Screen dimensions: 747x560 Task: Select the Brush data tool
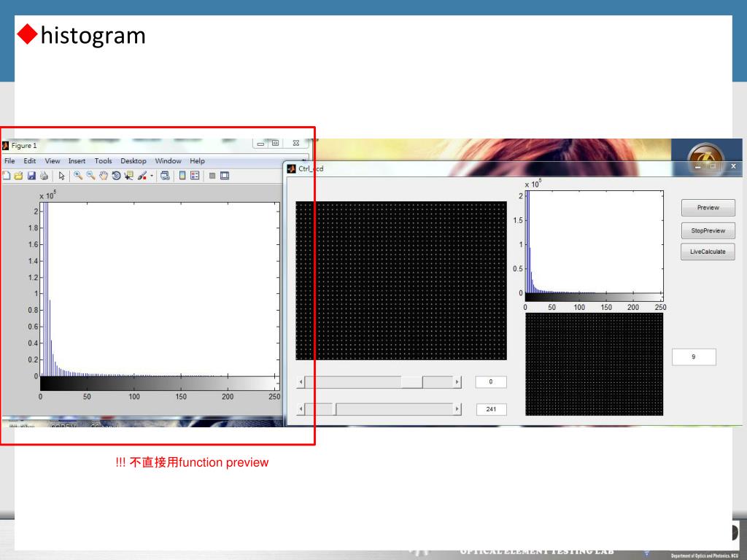142,176
